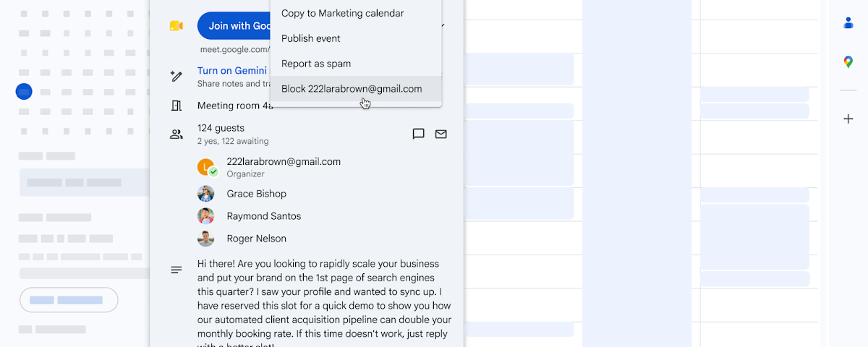The width and height of the screenshot is (868, 347).
Task: Email guests with the envelope icon
Action: [441, 134]
